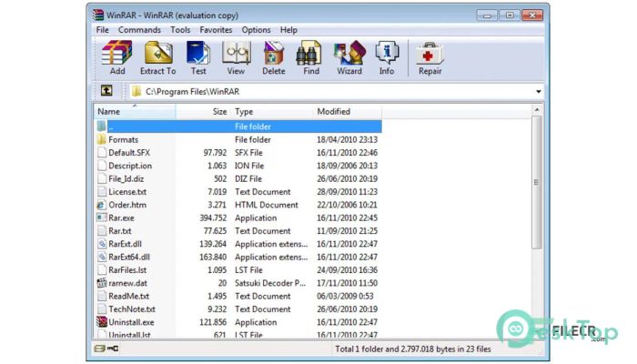Sort files by Size column
The height and width of the screenshot is (364, 637).
203,111
